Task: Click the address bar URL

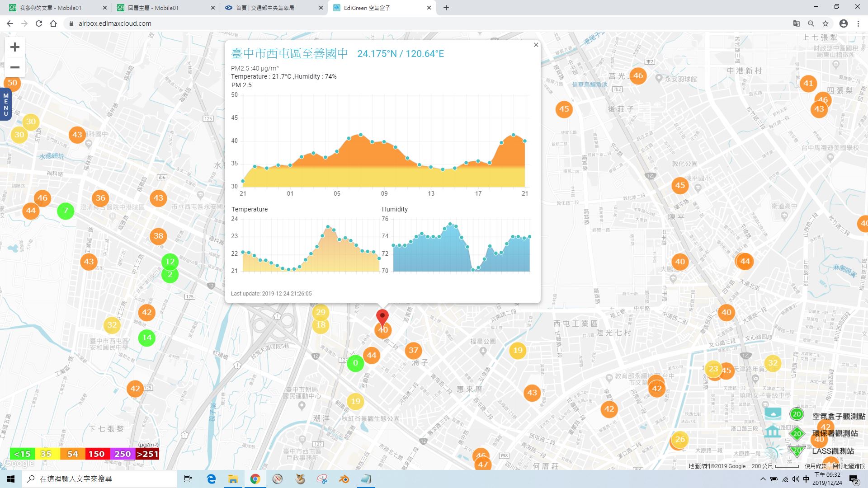Action: coord(115,23)
